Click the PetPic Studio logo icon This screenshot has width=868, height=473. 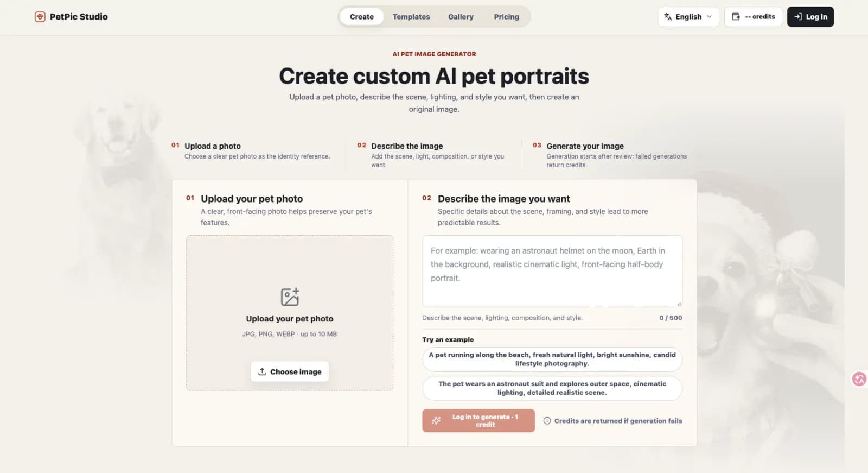point(40,17)
